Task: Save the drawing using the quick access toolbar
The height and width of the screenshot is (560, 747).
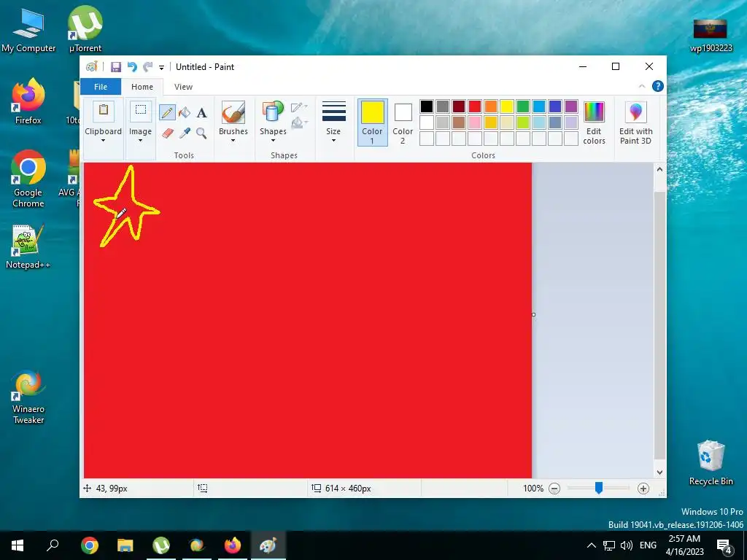Action: click(116, 67)
